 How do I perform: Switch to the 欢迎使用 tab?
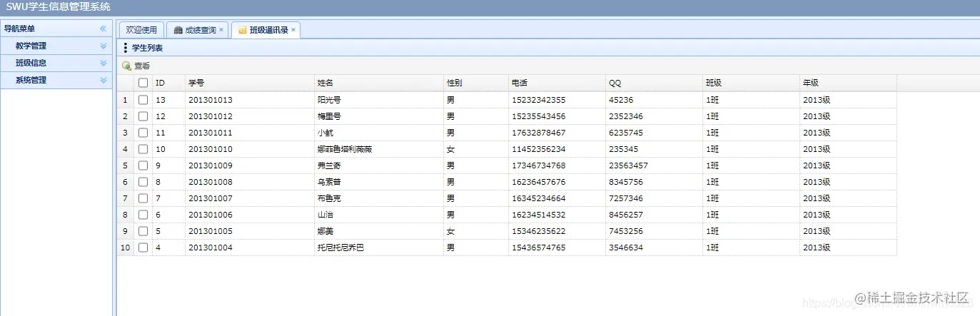141,30
